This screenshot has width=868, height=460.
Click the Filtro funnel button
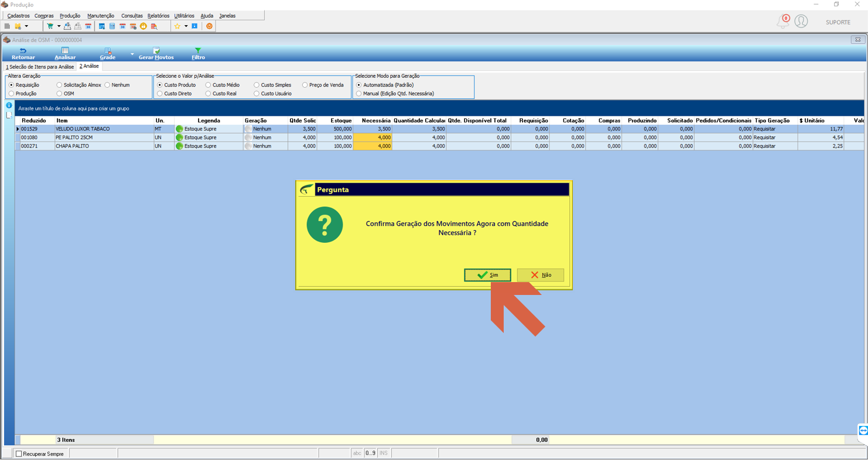coord(198,54)
